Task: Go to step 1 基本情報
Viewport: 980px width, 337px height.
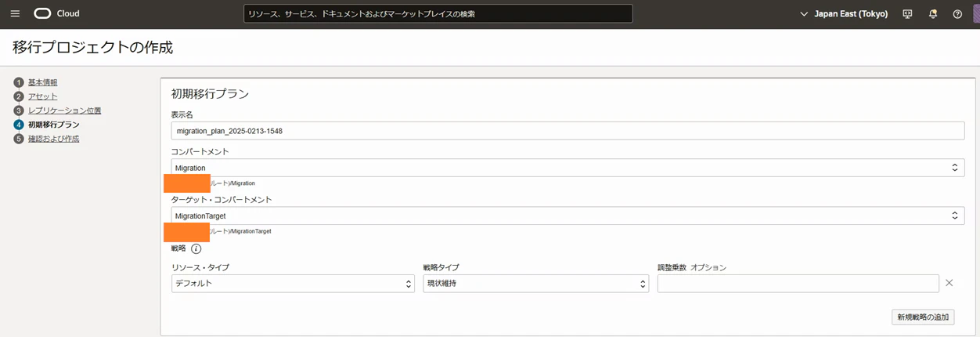Action: (43, 82)
